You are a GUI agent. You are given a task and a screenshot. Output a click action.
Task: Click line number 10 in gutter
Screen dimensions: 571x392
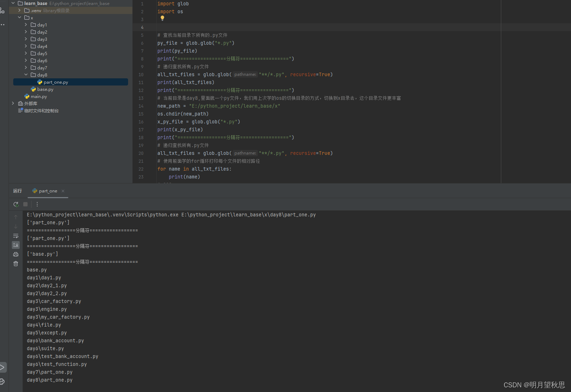click(x=141, y=74)
